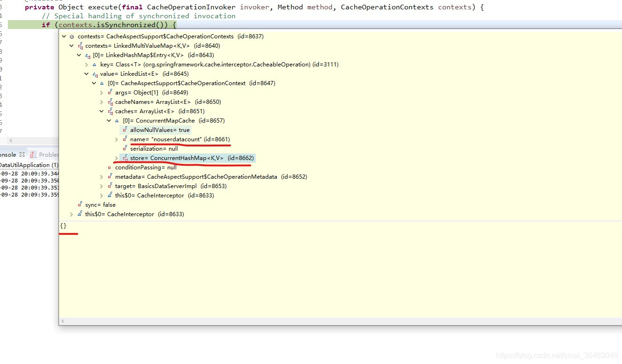This screenshot has width=622, height=364.
Task: Click icon of metadata= CacheOperationMetadata row
Action: click(110, 176)
